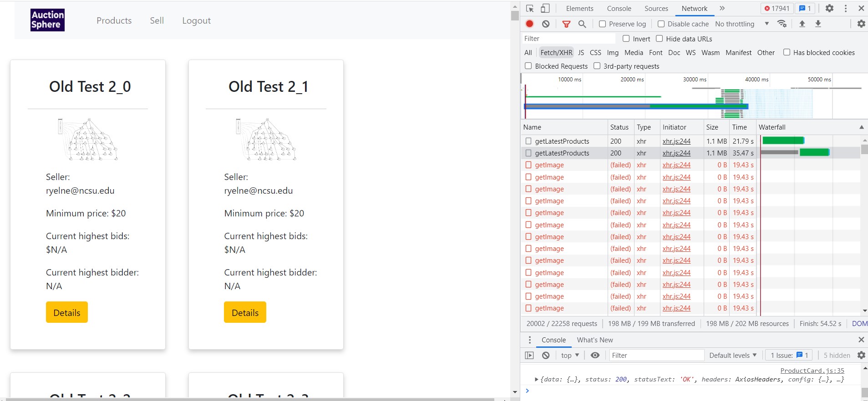This screenshot has height=401, width=868.
Task: Check 3rd-party requests
Action: pos(597,66)
